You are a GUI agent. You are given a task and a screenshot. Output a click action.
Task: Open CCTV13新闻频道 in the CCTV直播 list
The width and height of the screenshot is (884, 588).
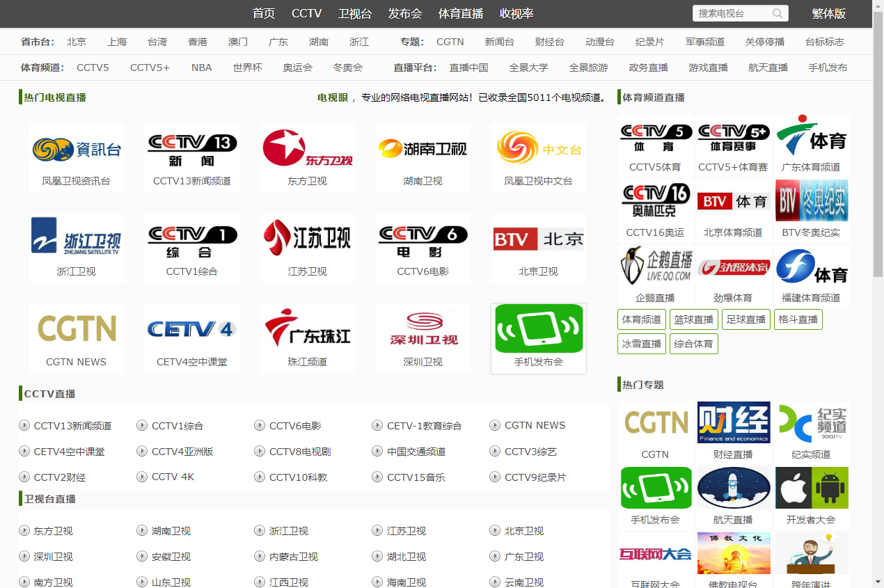tap(72, 426)
